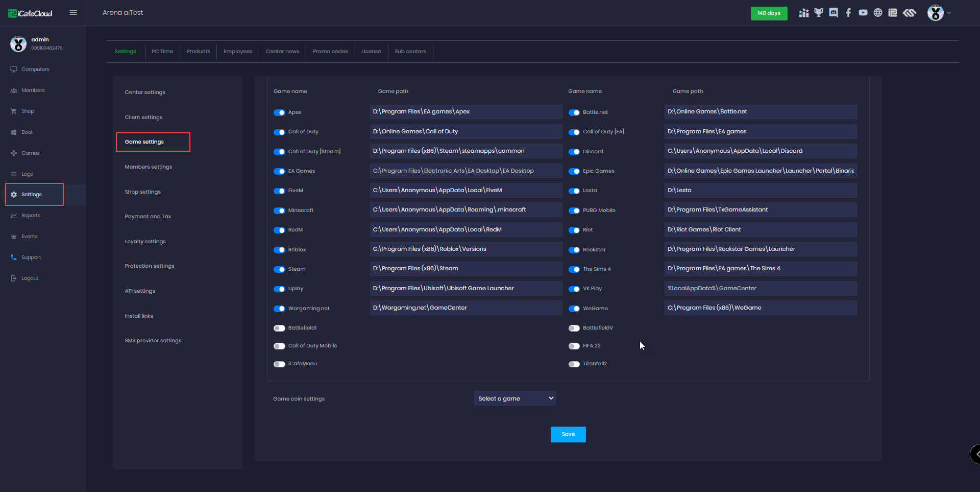Switch to the PC Time tab
This screenshot has width=980, height=492.
(162, 52)
